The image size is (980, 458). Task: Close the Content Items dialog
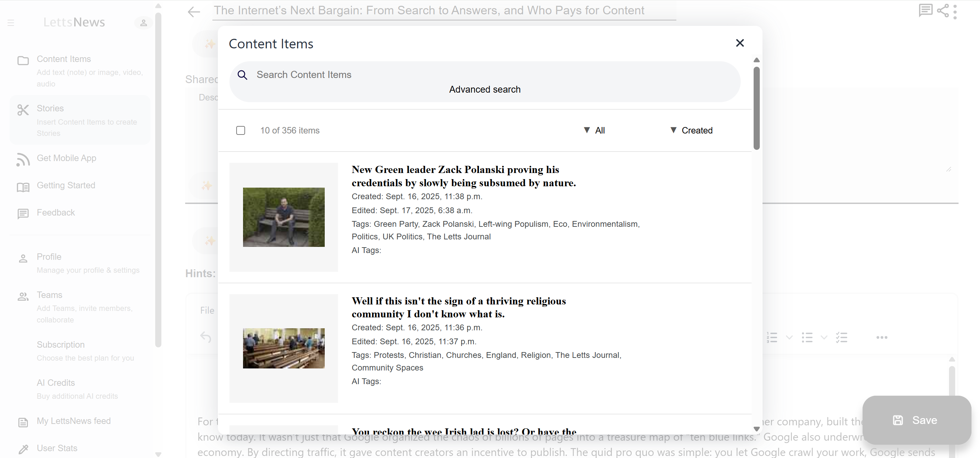740,43
